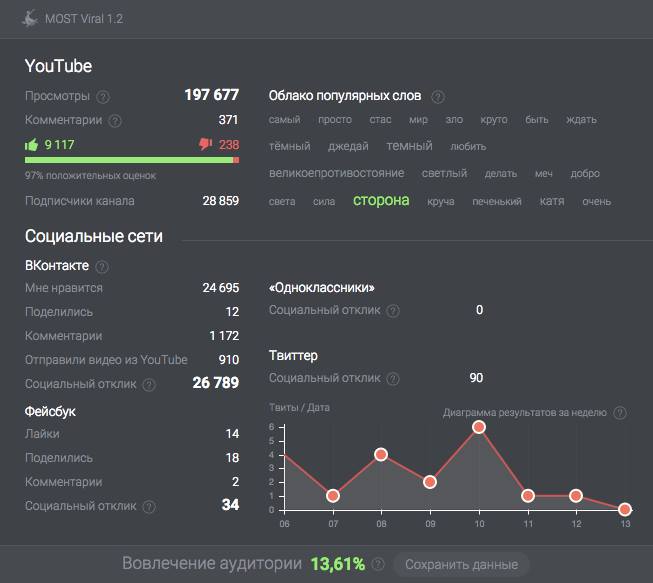Click word печенький in word cloud
Image resolution: width=653 pixels, height=583 pixels.
click(497, 202)
